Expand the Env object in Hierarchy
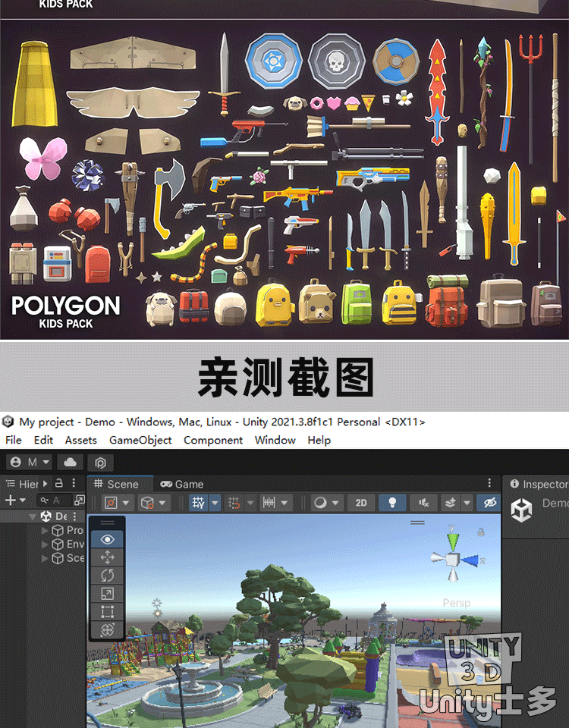The image size is (569, 728). (46, 544)
